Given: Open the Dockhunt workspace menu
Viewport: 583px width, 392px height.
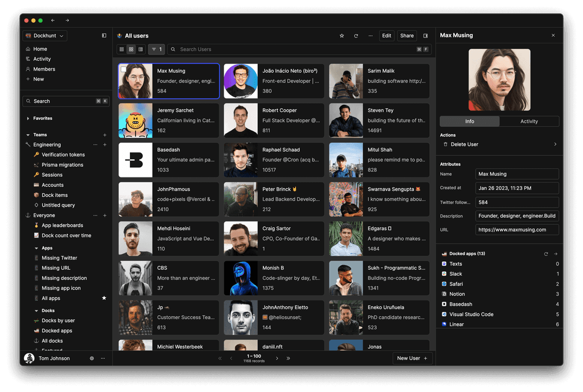Looking at the screenshot, I should [44, 35].
